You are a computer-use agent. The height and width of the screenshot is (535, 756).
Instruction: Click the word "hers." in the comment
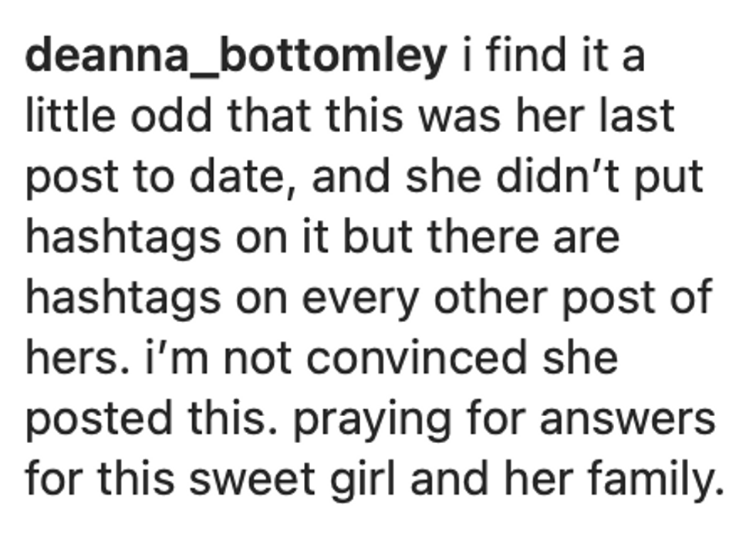pos(78,358)
